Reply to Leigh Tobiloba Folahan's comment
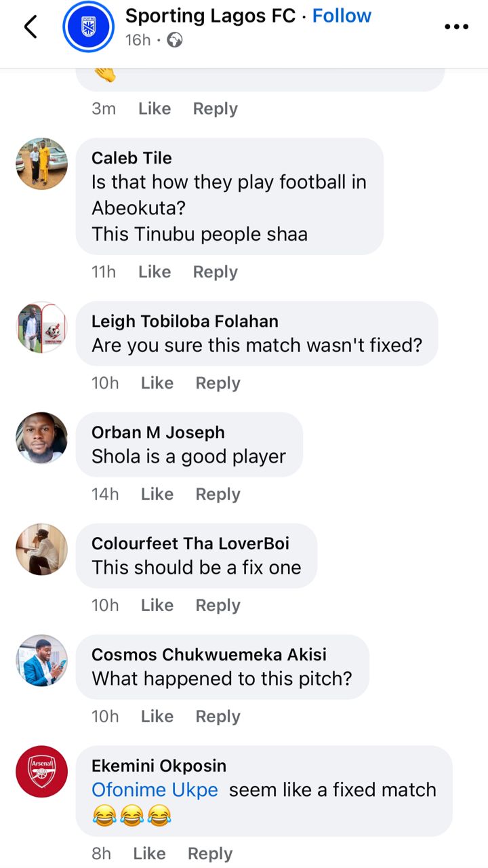 (218, 383)
